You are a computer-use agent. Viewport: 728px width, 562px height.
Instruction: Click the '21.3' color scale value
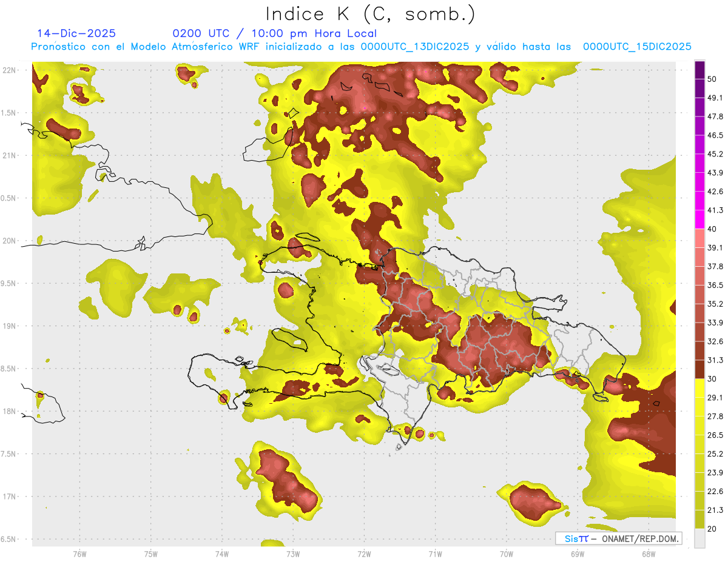click(715, 510)
